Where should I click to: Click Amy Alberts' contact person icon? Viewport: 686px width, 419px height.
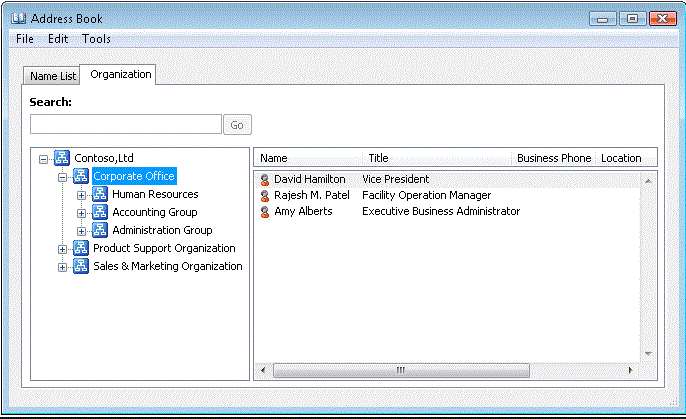coord(265,212)
